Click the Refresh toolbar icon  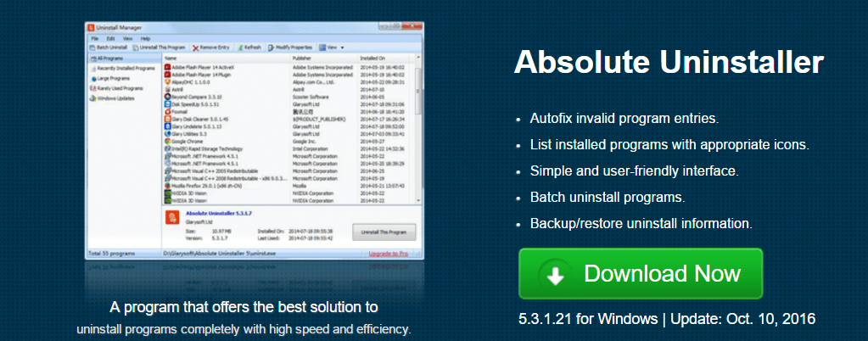click(241, 48)
